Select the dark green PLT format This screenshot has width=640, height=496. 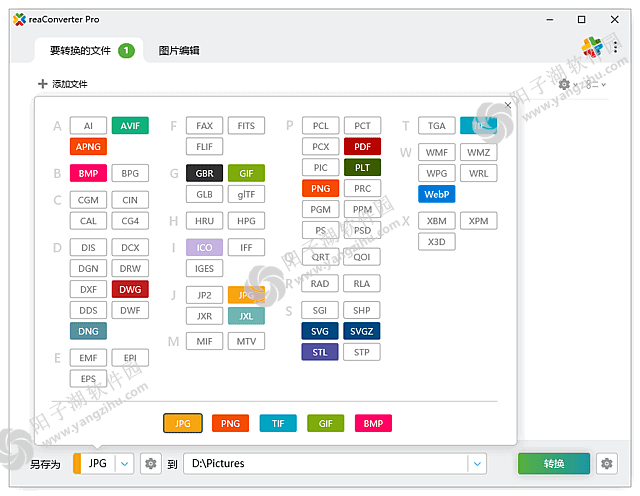tap(362, 167)
